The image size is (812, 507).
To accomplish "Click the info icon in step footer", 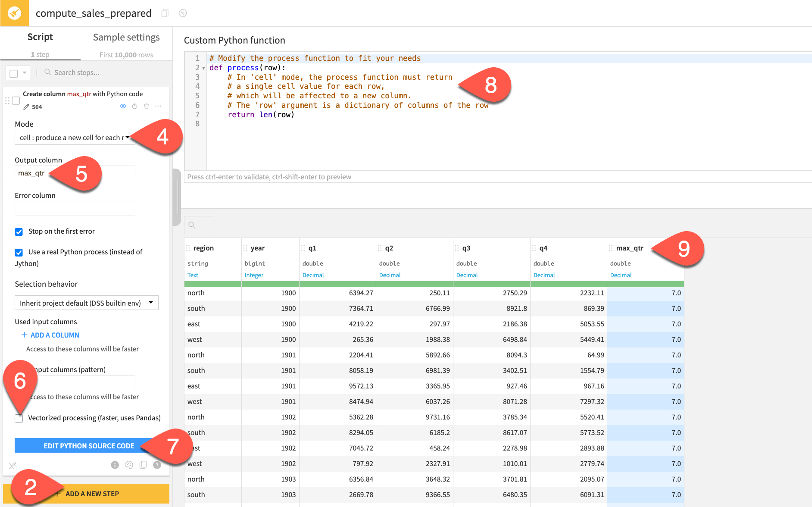I will click(115, 465).
